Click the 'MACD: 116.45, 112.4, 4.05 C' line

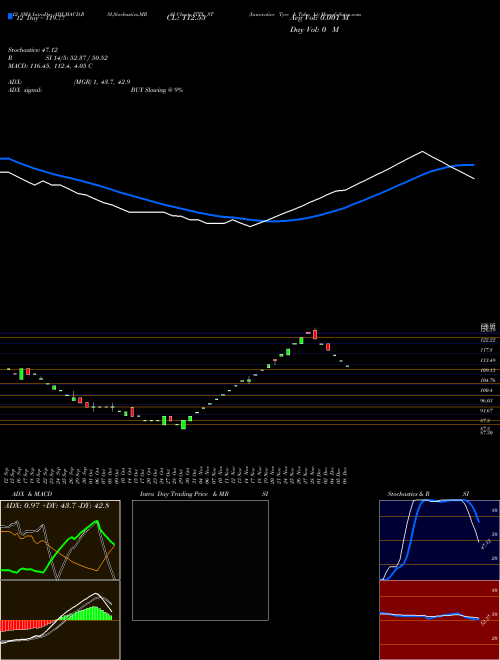[51, 66]
